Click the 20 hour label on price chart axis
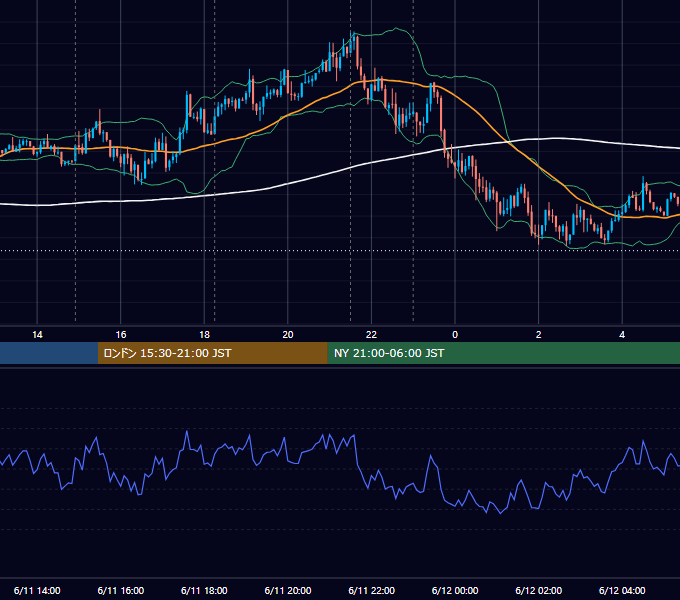Viewport: 680px width, 600px height. tap(288, 335)
